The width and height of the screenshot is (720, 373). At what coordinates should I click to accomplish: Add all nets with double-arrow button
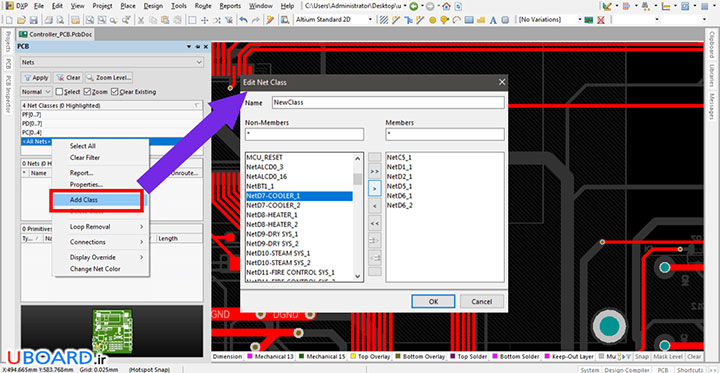(x=375, y=172)
